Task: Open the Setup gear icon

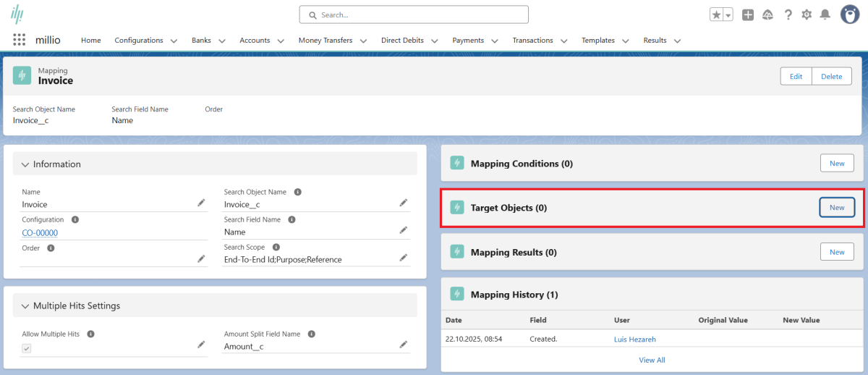Action: click(807, 15)
